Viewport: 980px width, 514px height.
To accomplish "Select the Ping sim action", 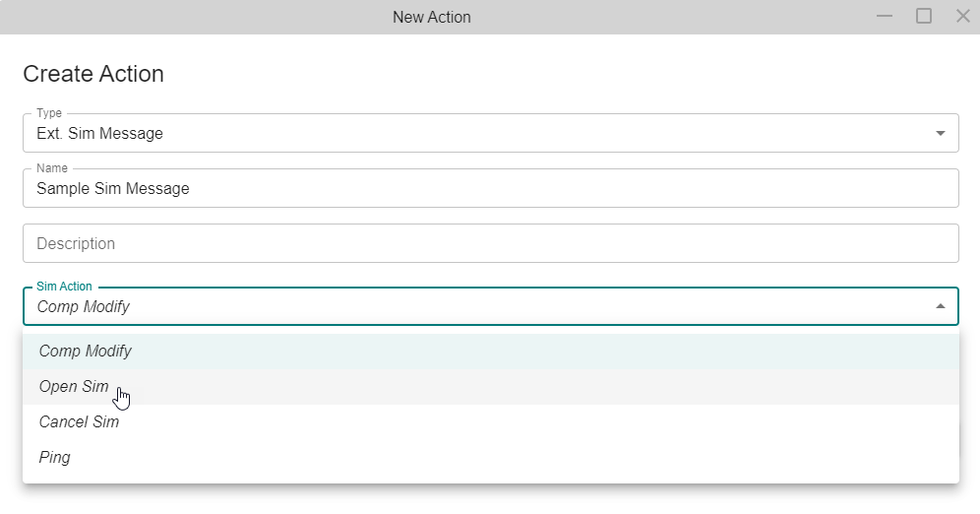I will click(x=55, y=458).
